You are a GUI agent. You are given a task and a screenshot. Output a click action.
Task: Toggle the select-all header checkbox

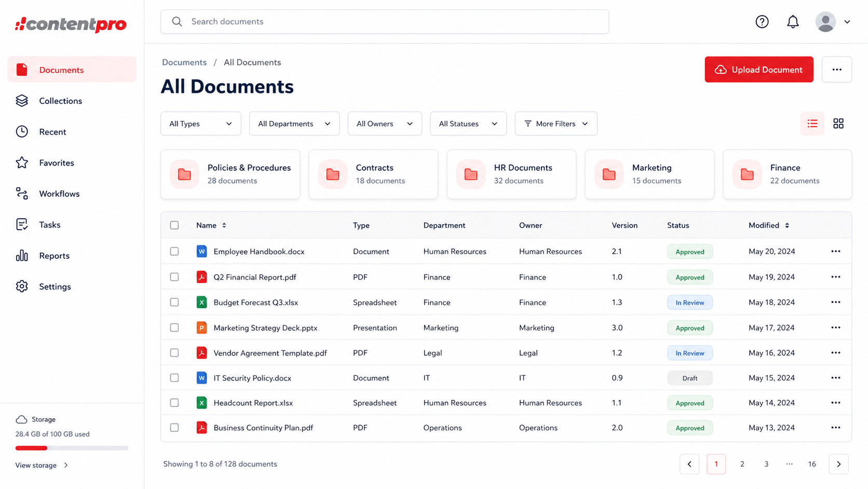pos(174,226)
